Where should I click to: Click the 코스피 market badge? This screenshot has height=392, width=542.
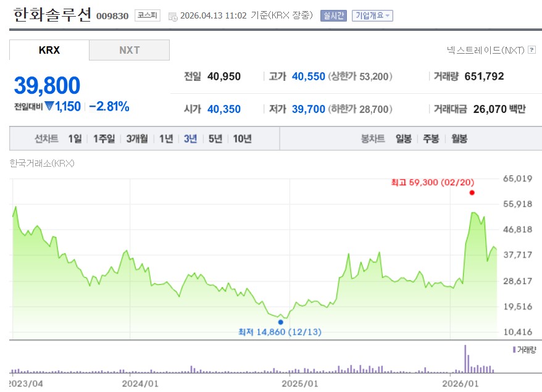(x=148, y=15)
